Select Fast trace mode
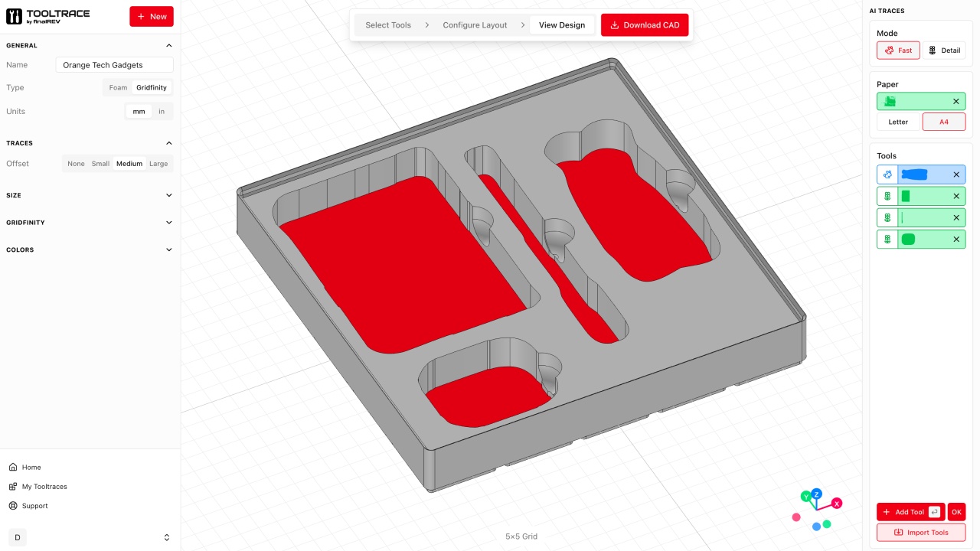 (898, 51)
